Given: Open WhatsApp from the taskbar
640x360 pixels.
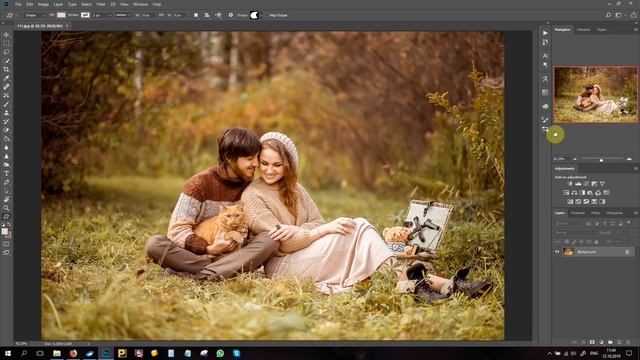Looking at the screenshot, I should pyautogui.click(x=220, y=353).
